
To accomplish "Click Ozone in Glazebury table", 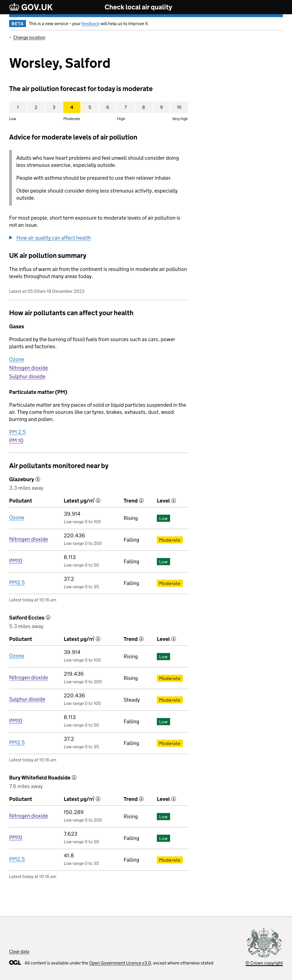I will point(17,517).
